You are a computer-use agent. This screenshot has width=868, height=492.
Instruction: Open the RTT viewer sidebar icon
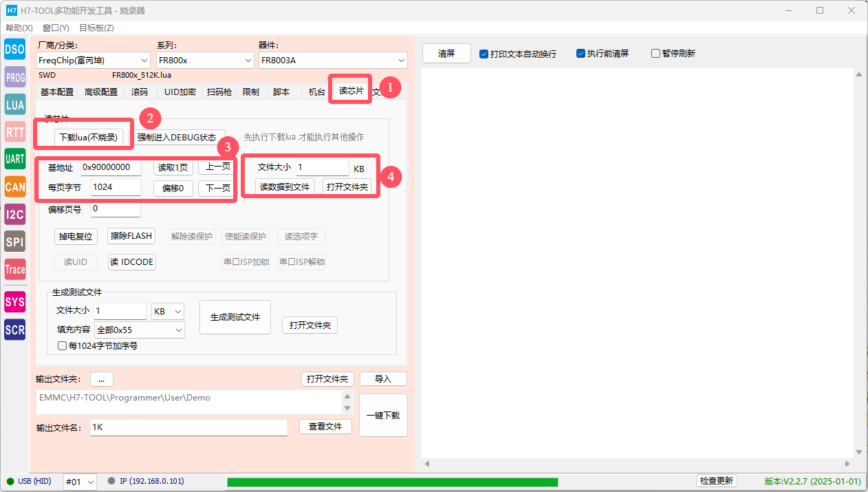point(14,131)
